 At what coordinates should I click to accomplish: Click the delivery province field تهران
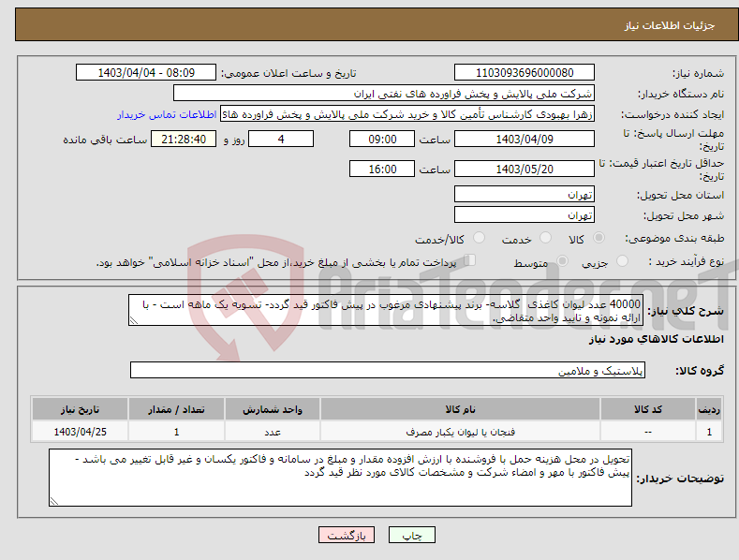pos(525,194)
